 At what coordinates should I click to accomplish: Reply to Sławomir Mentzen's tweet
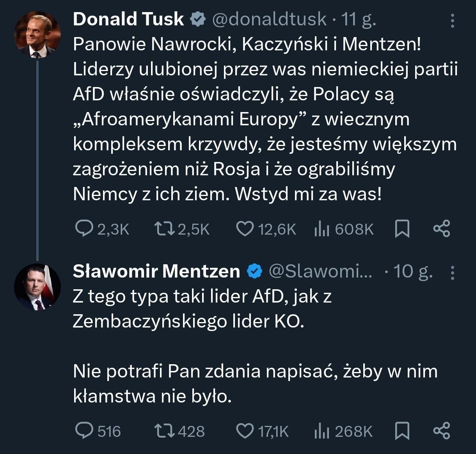point(84,431)
